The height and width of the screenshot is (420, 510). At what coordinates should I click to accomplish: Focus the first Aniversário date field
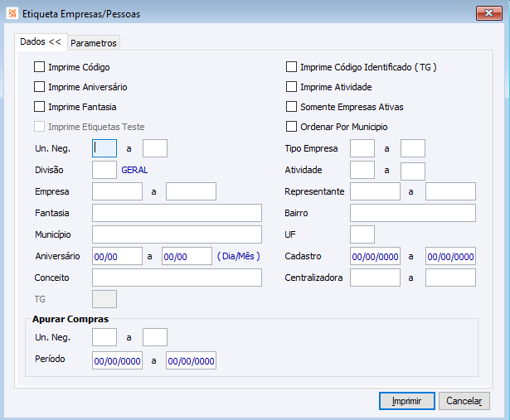coord(117,256)
